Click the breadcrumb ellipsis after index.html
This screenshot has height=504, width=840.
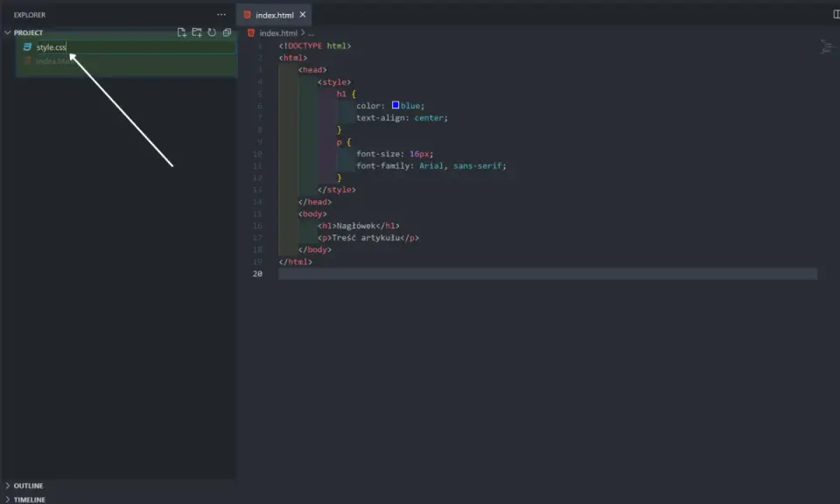pos(311,33)
